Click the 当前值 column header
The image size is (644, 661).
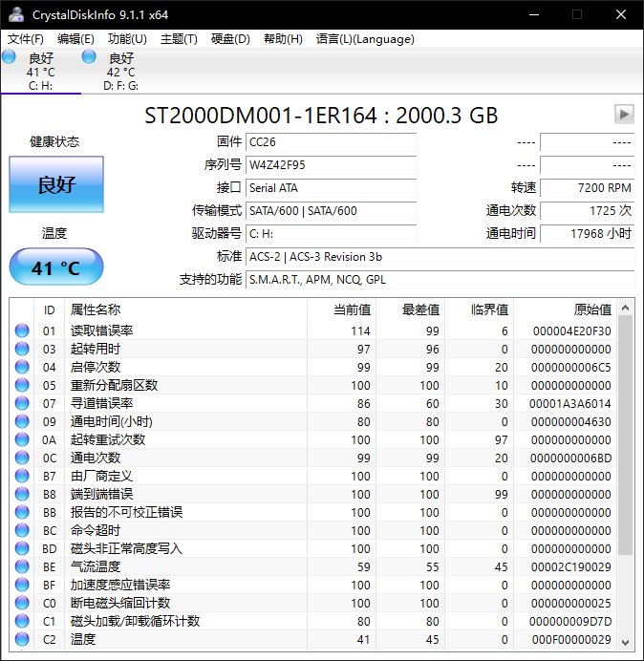click(x=342, y=309)
